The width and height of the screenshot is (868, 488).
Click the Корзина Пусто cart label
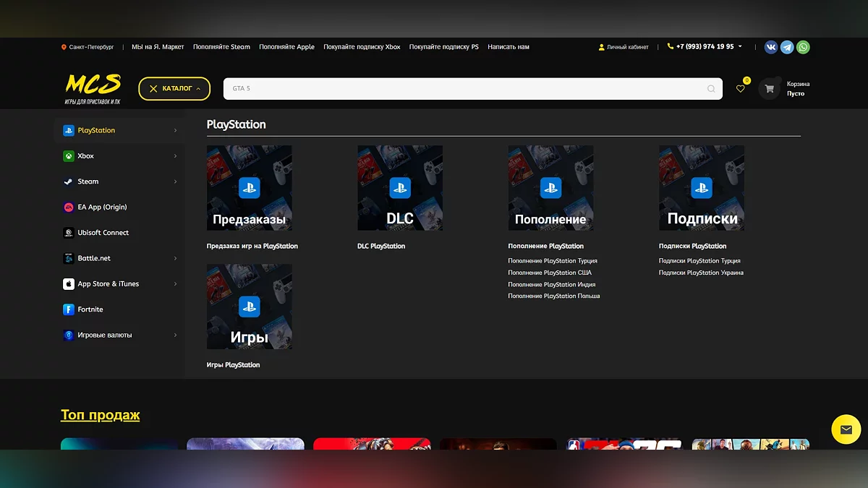tap(798, 89)
